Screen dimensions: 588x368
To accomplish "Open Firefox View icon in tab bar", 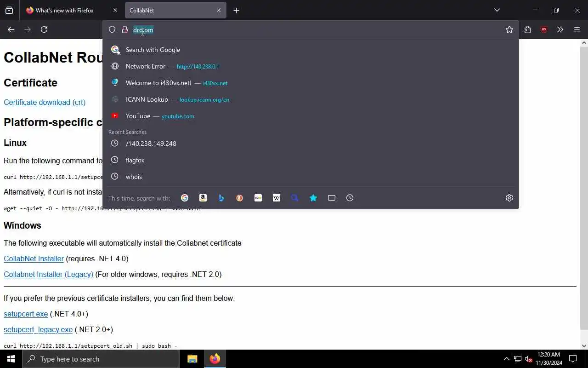I will click(x=9, y=10).
